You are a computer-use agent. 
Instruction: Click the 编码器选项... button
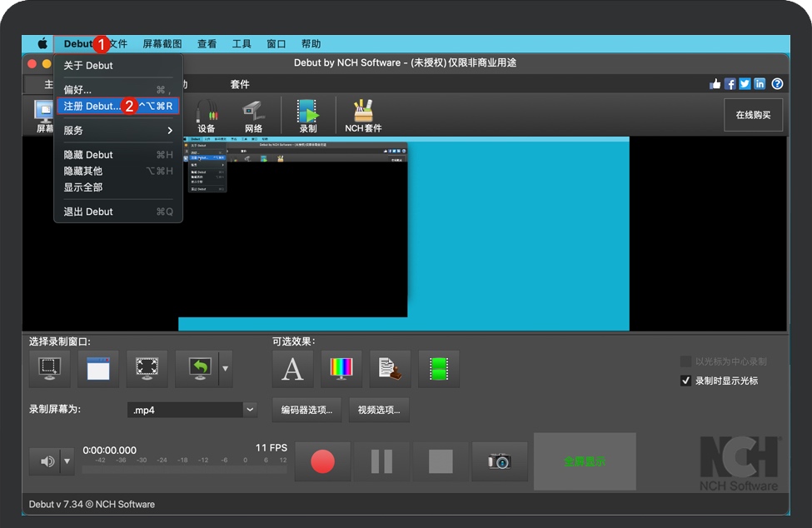pyautogui.click(x=306, y=410)
